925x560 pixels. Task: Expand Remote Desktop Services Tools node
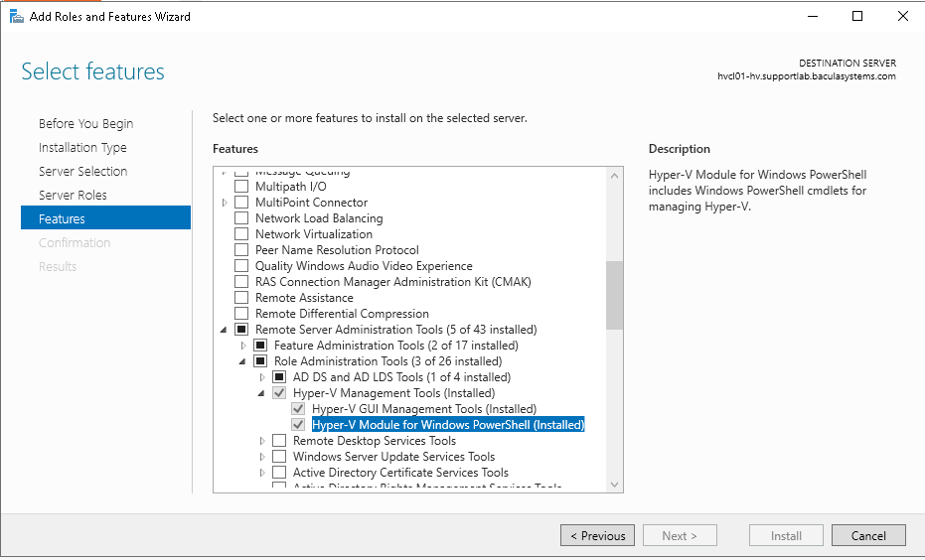coord(262,441)
